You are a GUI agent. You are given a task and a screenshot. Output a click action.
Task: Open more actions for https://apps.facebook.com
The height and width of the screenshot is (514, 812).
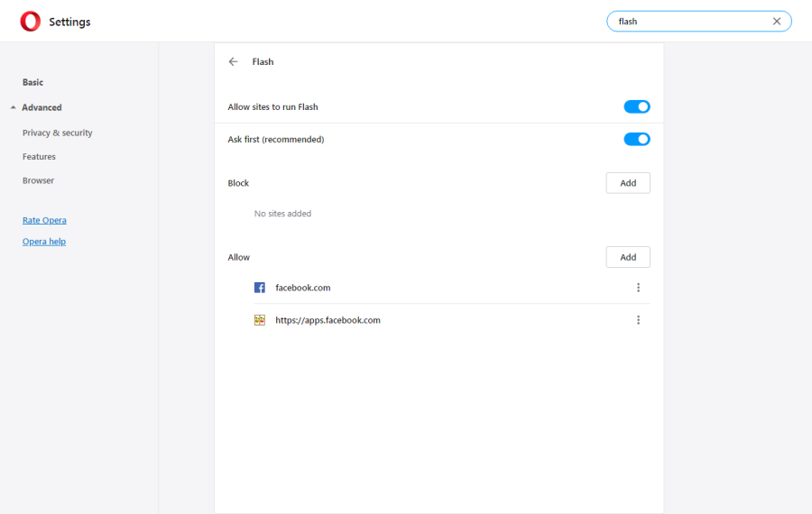coord(638,320)
